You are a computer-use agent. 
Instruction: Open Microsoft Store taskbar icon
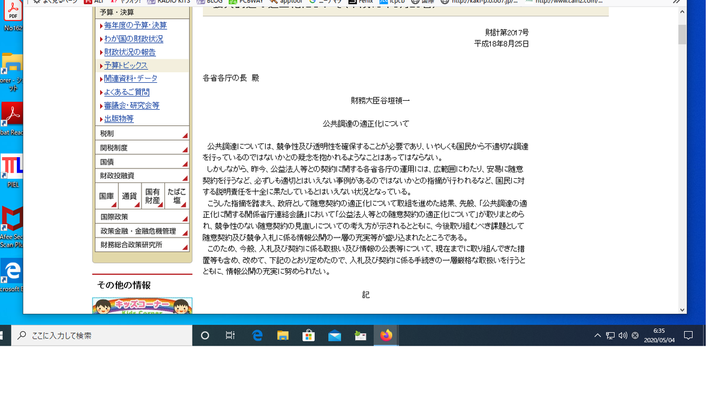coord(309,336)
